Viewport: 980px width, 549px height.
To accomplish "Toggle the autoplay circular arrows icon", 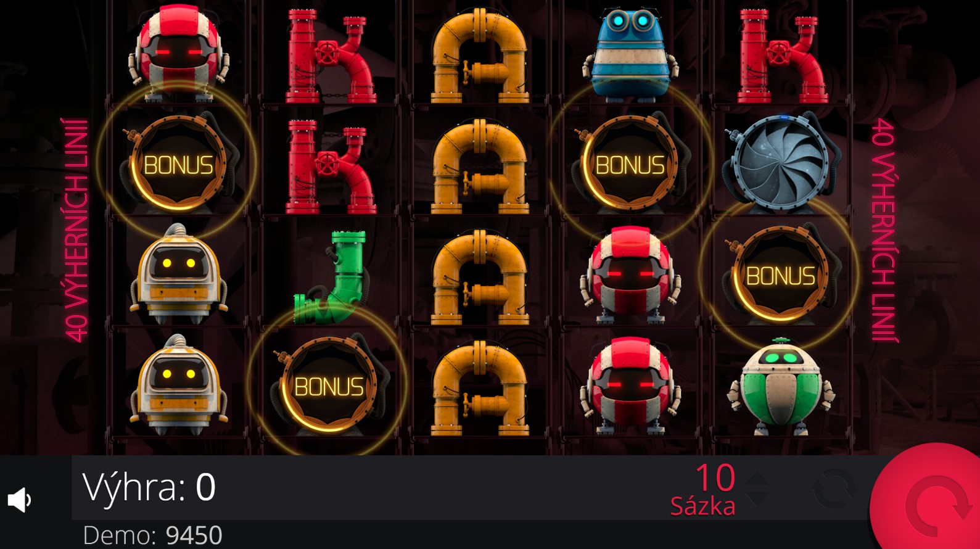I will coord(834,489).
